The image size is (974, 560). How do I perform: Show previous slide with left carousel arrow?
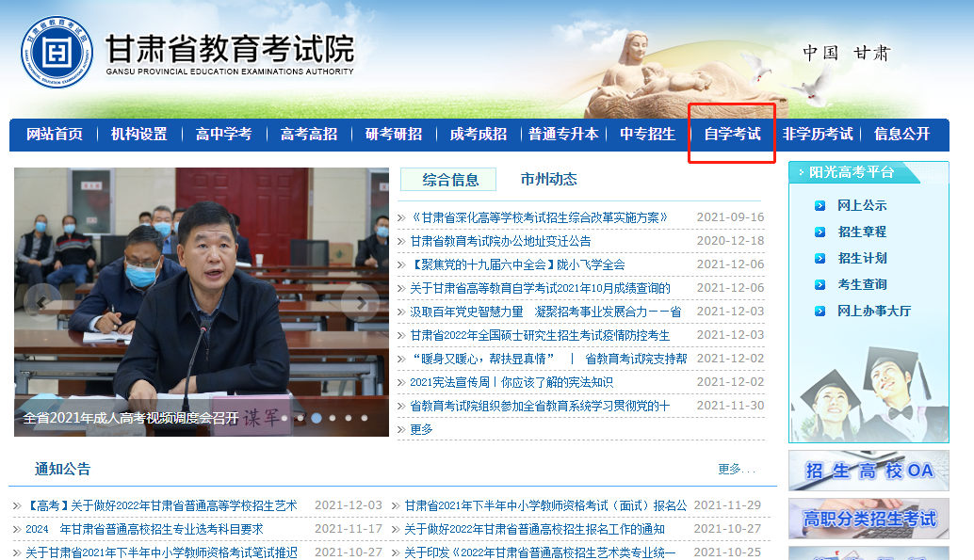(42, 302)
